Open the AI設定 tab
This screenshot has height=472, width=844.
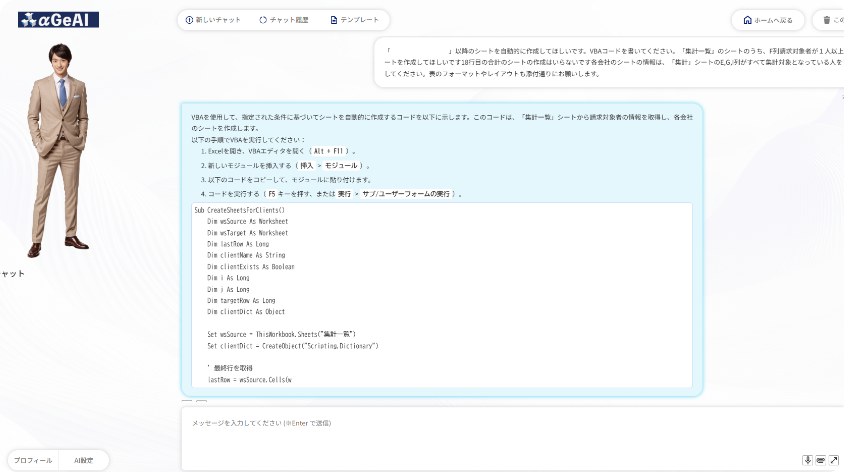(x=83, y=460)
